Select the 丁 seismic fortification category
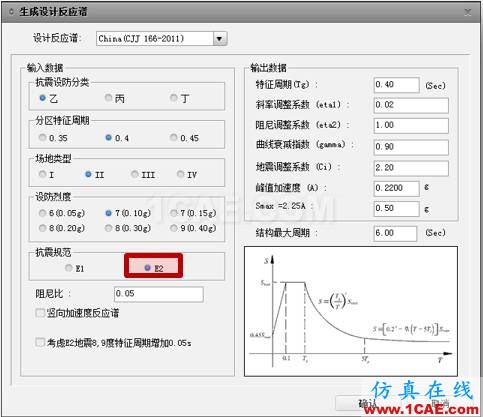This screenshot has height=417, width=483. coord(174,98)
